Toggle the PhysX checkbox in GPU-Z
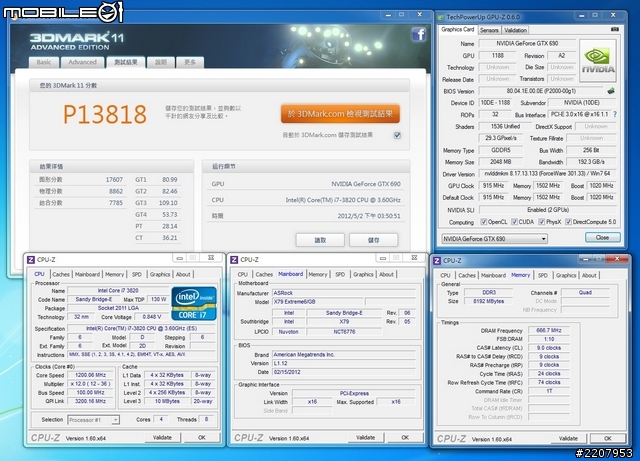This screenshot has width=640, height=461. (542, 222)
